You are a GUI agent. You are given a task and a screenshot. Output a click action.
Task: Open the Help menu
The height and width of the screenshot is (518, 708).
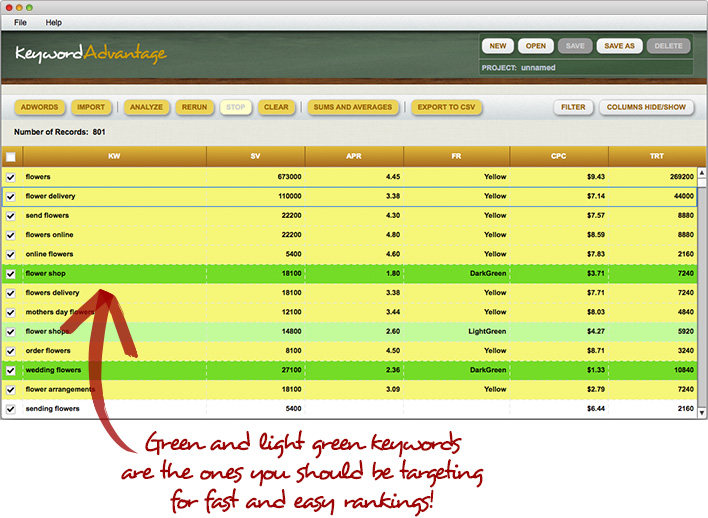(x=53, y=22)
